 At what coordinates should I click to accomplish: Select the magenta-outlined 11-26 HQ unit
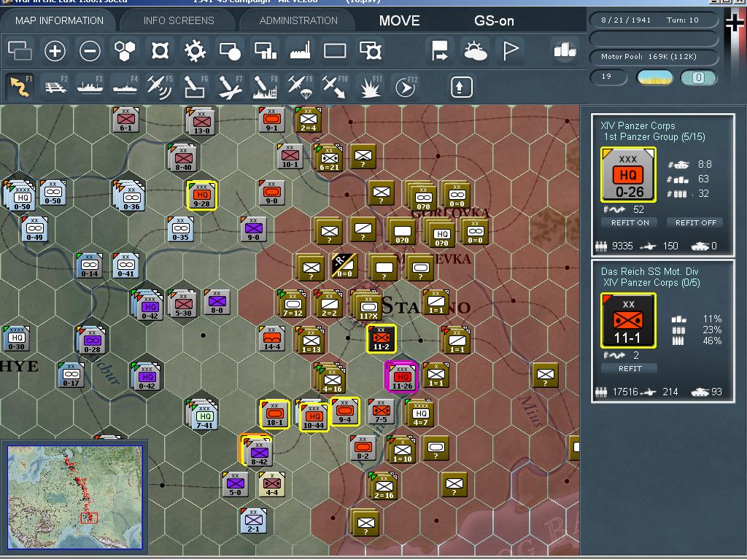(402, 377)
